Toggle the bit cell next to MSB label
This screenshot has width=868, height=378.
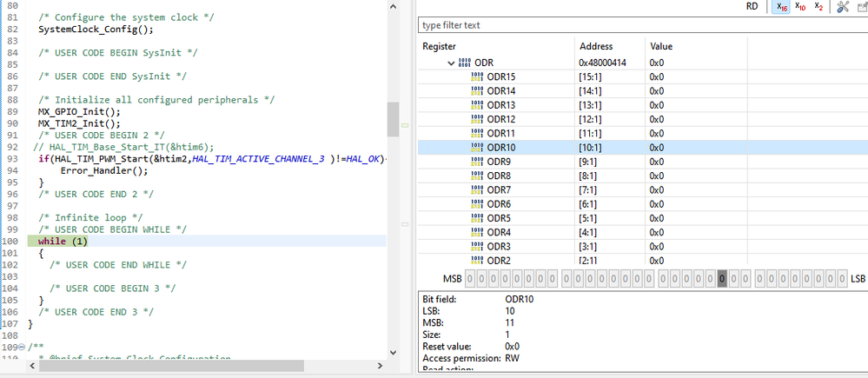pyautogui.click(x=470, y=279)
